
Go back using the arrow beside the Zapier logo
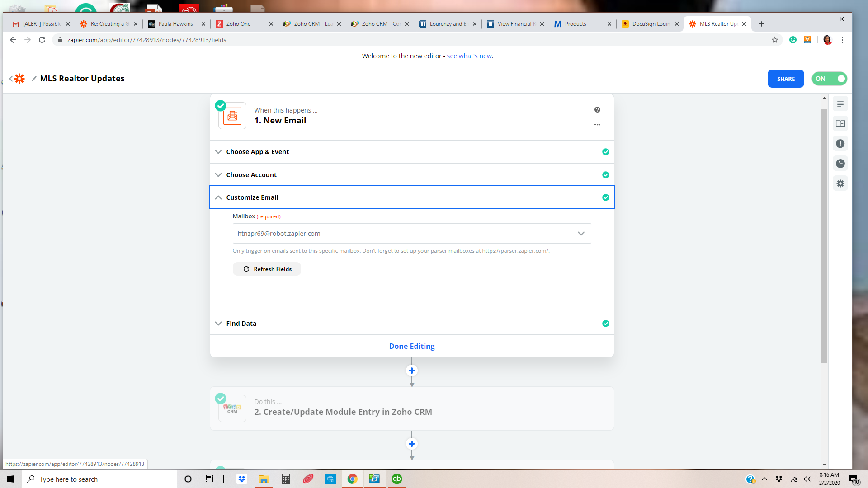point(10,79)
